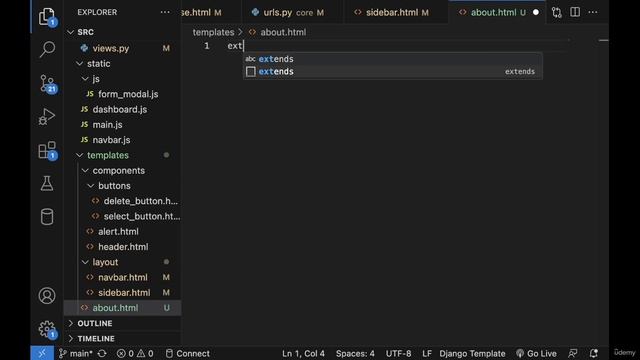Viewport: 640px width, 360px height.
Task: Click about.html breadcrumb segment
Action: (283, 32)
